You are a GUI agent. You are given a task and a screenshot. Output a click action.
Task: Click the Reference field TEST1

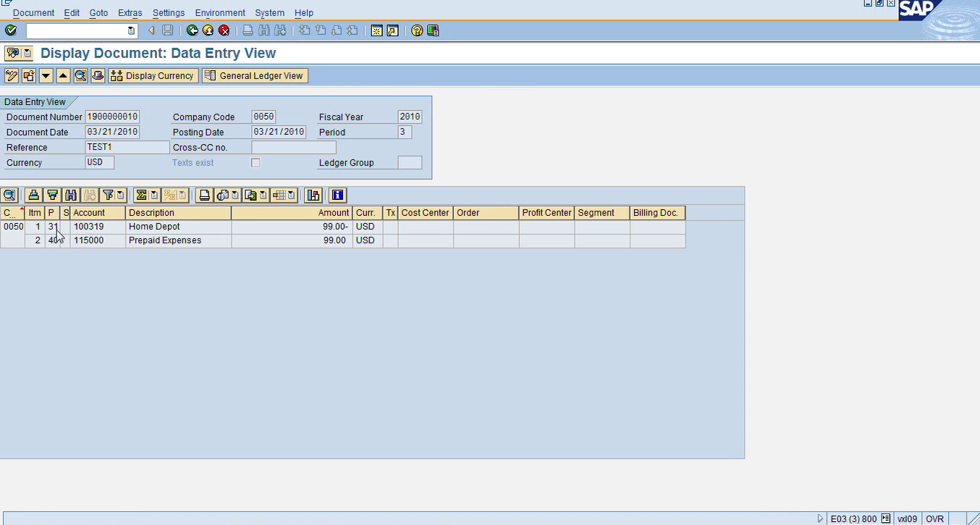(127, 147)
